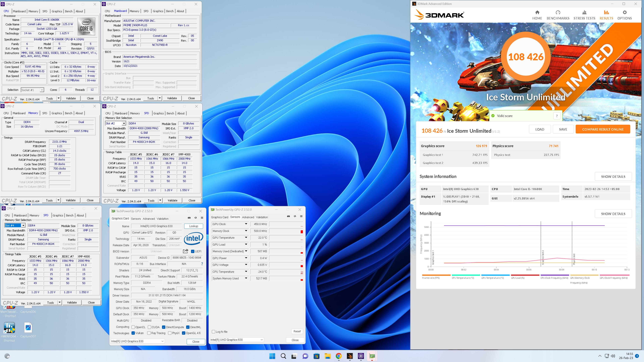Click CPU Clock Frequency purple legend swatch
644x362 pixels.
click(x=554, y=275)
